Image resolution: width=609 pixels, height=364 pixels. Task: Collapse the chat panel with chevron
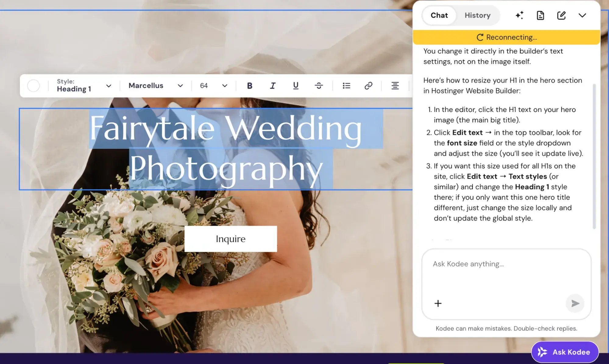point(582,15)
